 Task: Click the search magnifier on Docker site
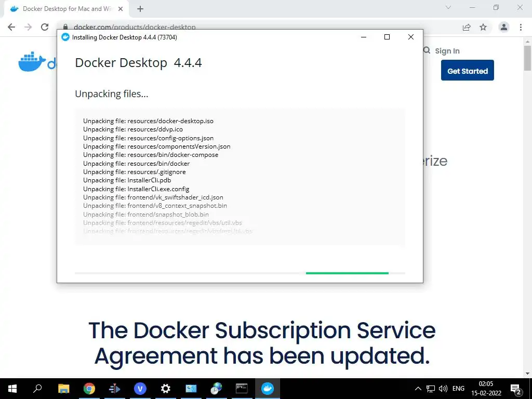[427, 50]
